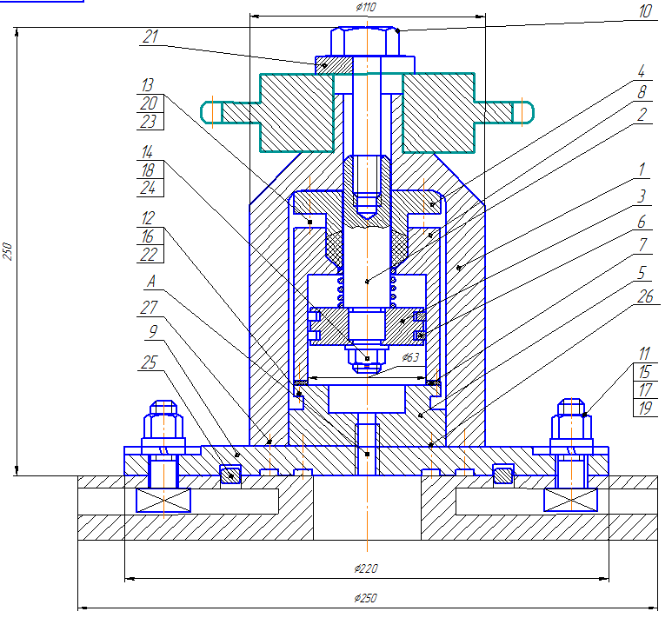This screenshot has width=672, height=618.
Task: Click the single-digit callout number 1
Action: tap(642, 169)
